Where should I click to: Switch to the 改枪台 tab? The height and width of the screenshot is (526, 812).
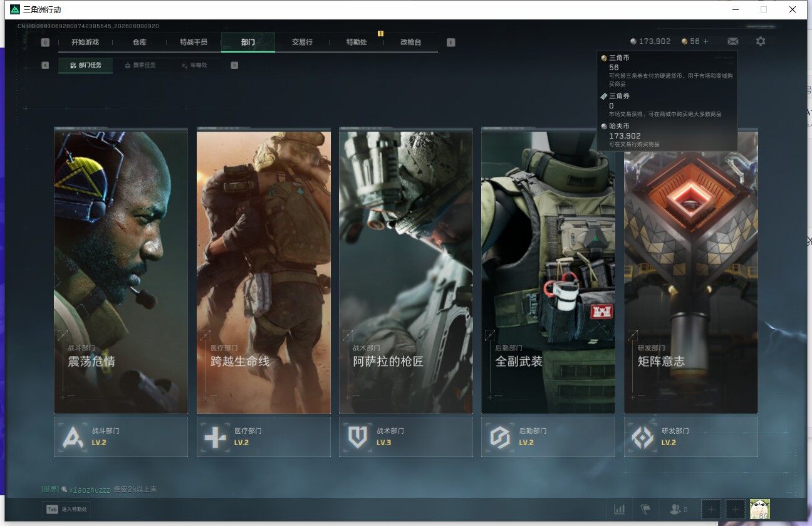(x=410, y=42)
